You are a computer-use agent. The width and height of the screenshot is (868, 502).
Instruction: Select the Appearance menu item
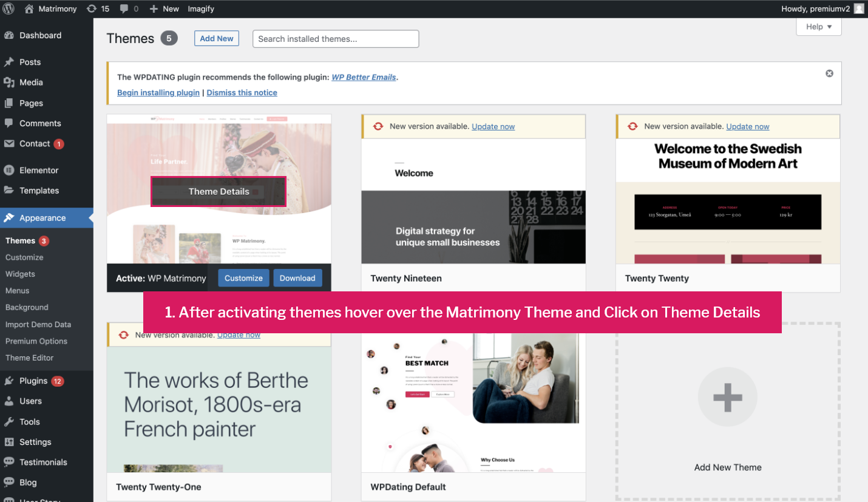click(47, 218)
